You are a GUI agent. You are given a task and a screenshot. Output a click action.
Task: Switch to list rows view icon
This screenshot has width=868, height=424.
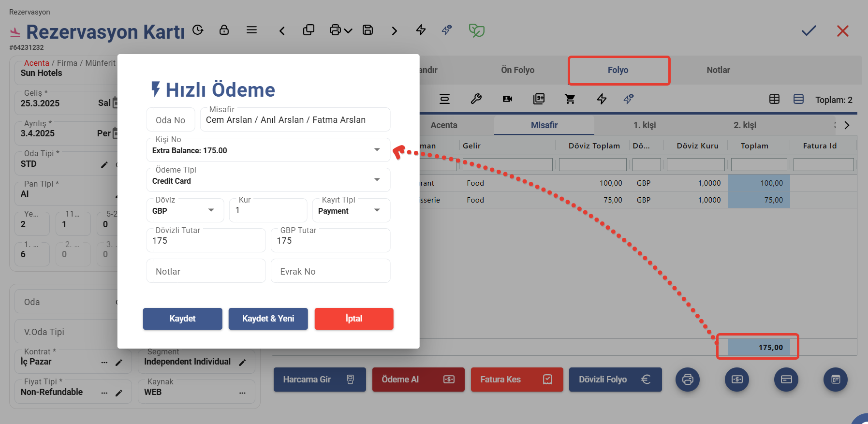click(x=798, y=99)
